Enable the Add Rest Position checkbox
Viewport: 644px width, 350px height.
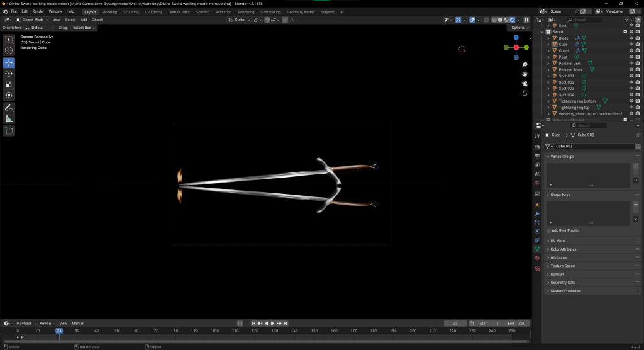[x=548, y=230]
